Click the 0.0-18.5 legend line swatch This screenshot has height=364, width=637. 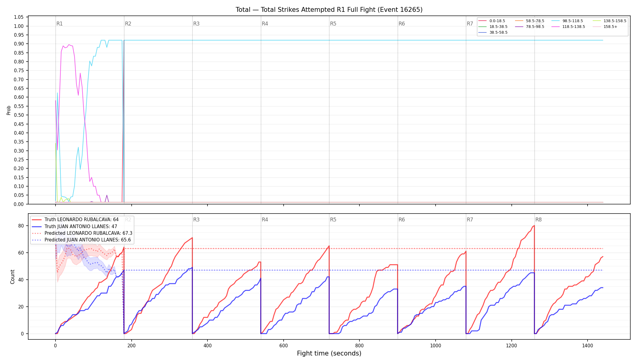pyautogui.click(x=483, y=21)
